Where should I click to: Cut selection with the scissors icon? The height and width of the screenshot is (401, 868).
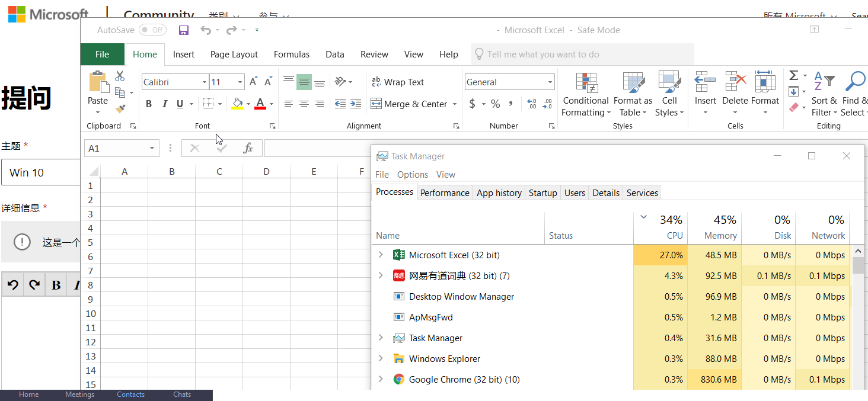[120, 76]
